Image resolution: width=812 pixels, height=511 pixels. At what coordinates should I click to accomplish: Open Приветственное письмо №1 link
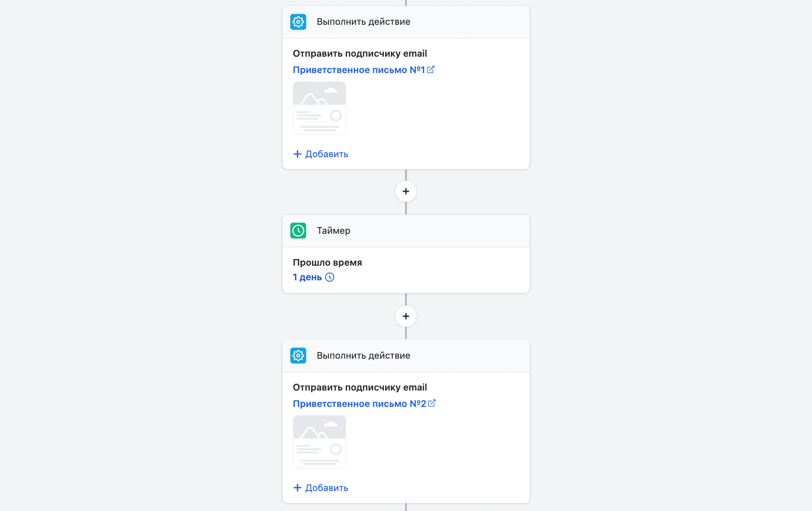tap(359, 70)
